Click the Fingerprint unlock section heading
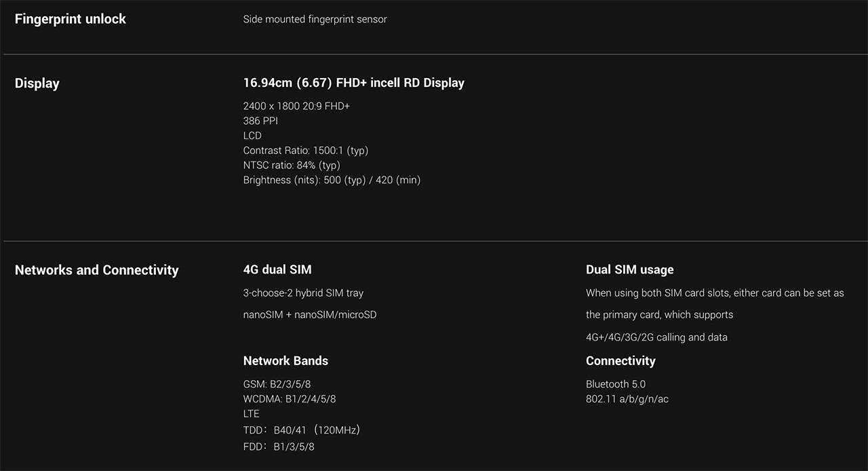 click(71, 19)
